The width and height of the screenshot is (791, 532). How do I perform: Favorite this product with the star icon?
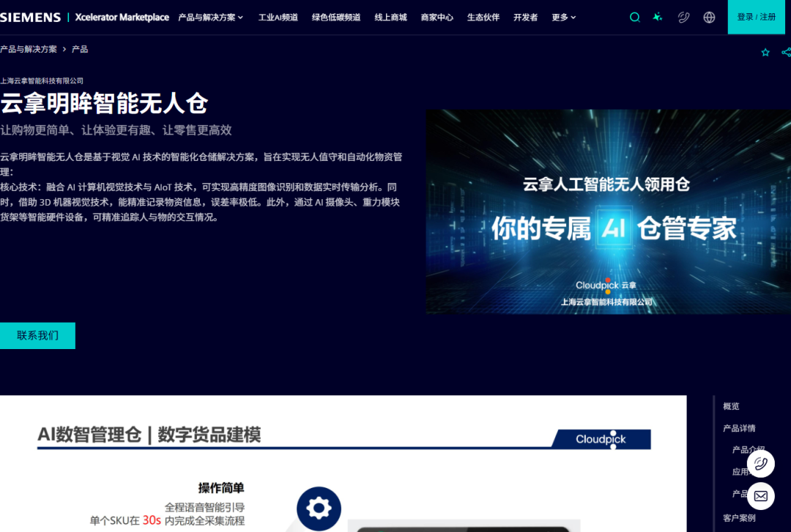tap(765, 52)
